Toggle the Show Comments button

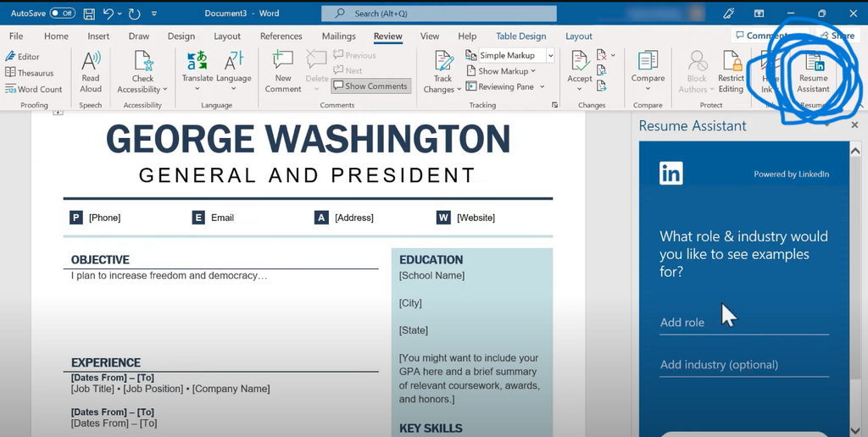pos(370,86)
